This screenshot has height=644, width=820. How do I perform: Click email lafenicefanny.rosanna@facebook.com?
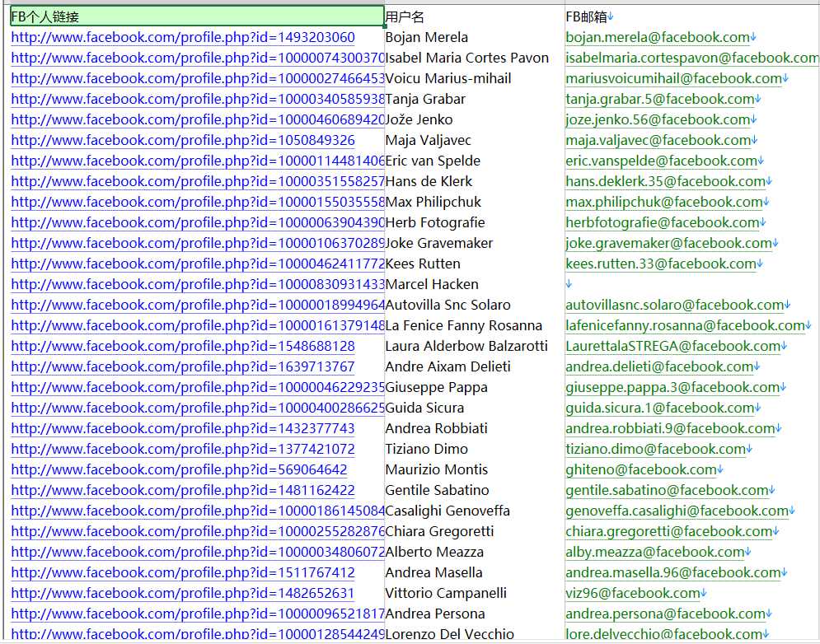pos(685,325)
